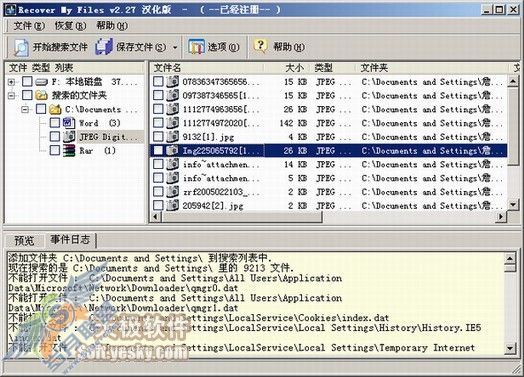Click the file icon of 9132[1].jpg

[x=172, y=136]
